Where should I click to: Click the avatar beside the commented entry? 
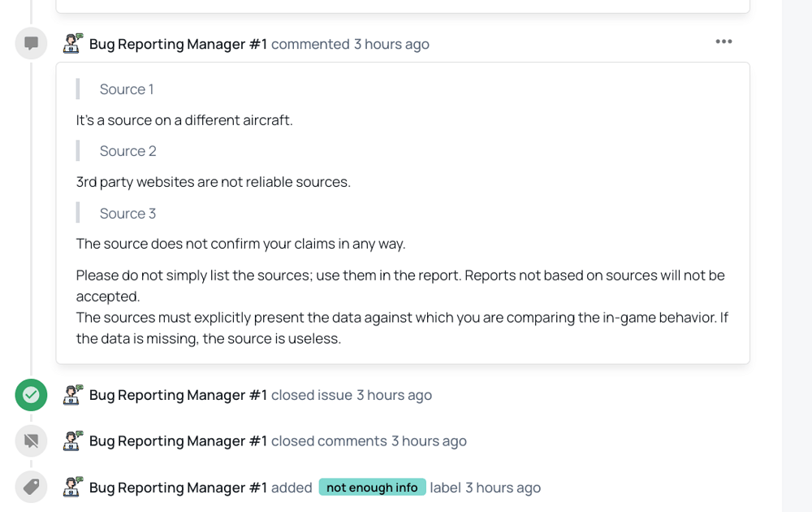tap(73, 44)
